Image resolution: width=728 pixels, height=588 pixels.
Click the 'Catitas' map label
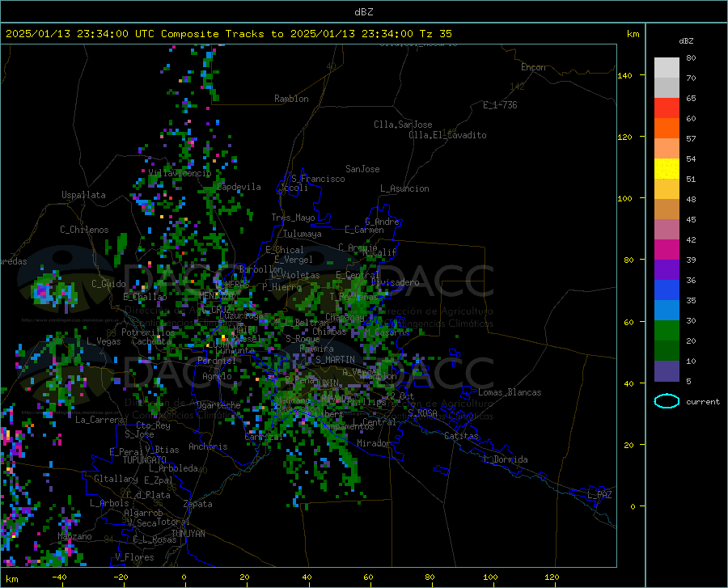[x=461, y=436]
